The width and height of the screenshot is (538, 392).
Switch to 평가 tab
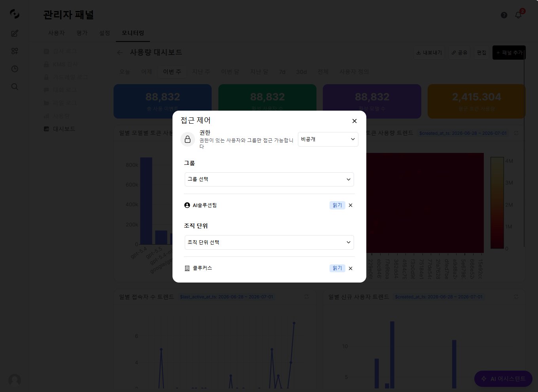coord(82,33)
